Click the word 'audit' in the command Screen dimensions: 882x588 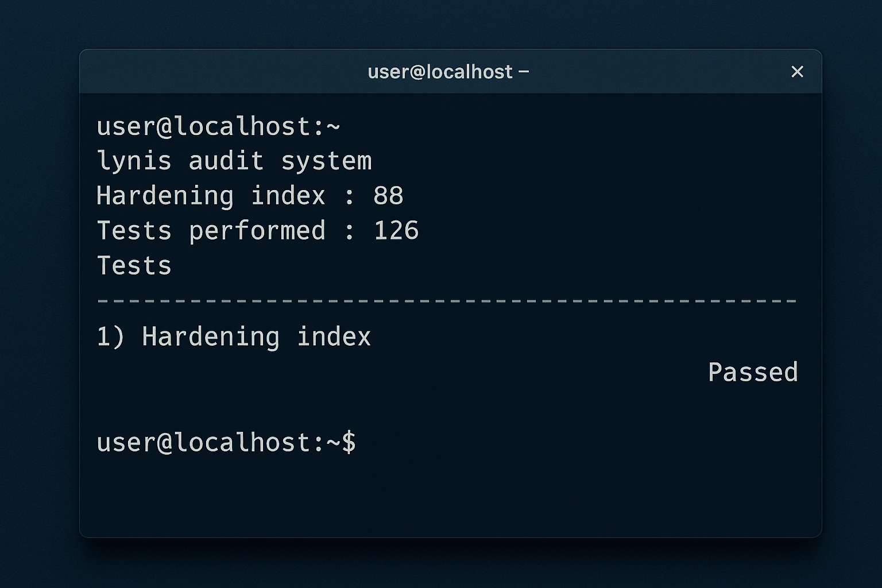(226, 161)
